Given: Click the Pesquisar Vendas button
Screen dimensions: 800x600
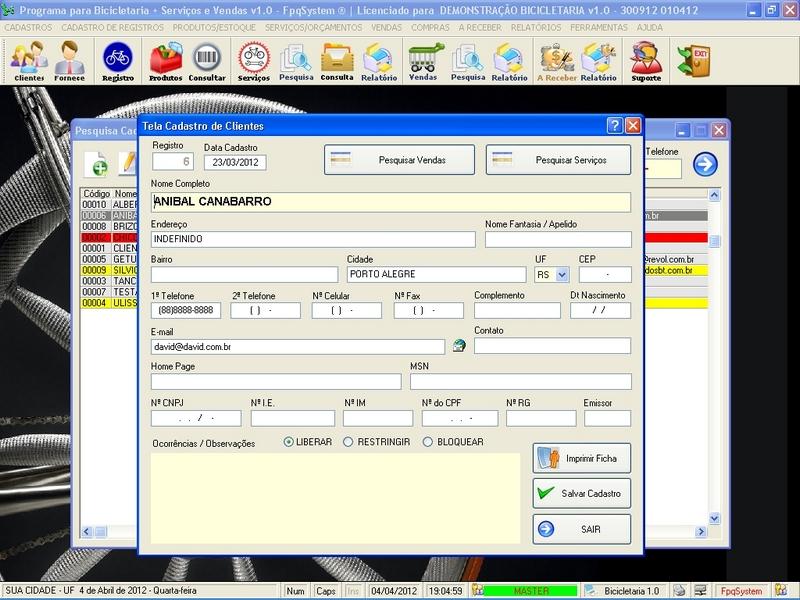Looking at the screenshot, I should [397, 159].
